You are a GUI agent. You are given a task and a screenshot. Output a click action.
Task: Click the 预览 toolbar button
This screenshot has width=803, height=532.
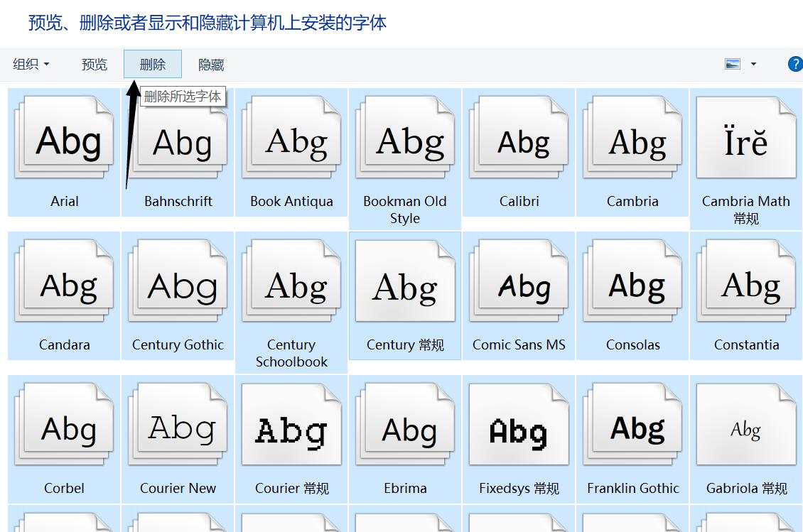point(95,65)
